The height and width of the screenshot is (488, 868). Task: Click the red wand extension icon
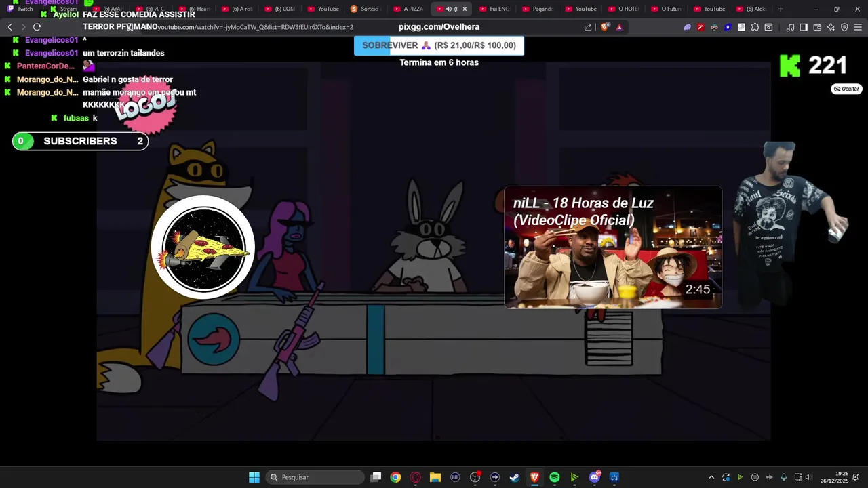701,27
